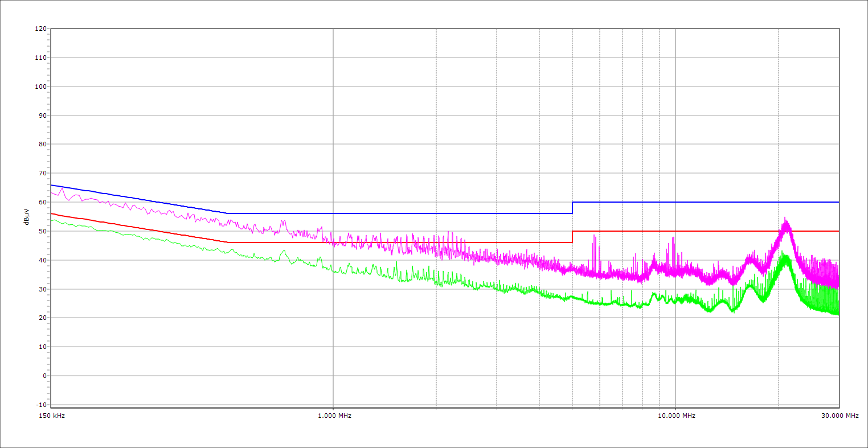
Task: Click the "60" y-axis tick label
Action: [x=42, y=202]
